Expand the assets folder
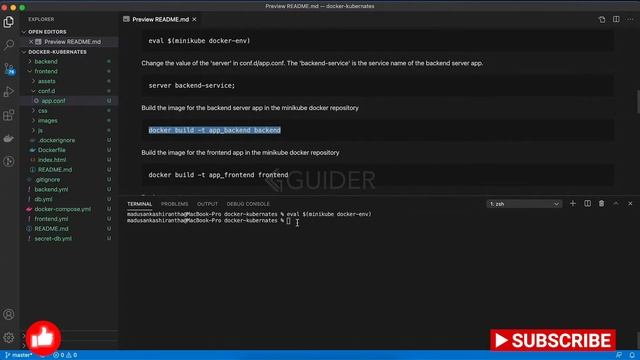640x360 pixels. 47,81
